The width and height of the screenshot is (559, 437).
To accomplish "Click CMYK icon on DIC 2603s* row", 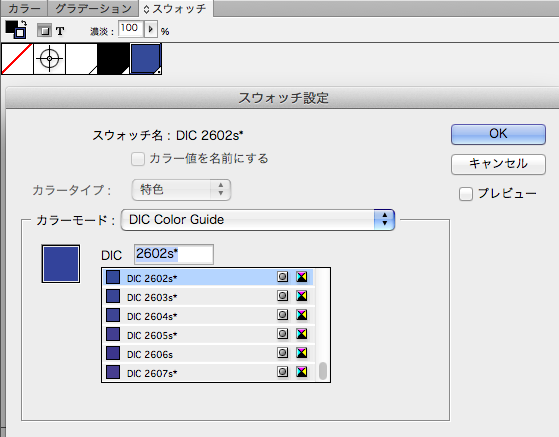I will pyautogui.click(x=302, y=296).
